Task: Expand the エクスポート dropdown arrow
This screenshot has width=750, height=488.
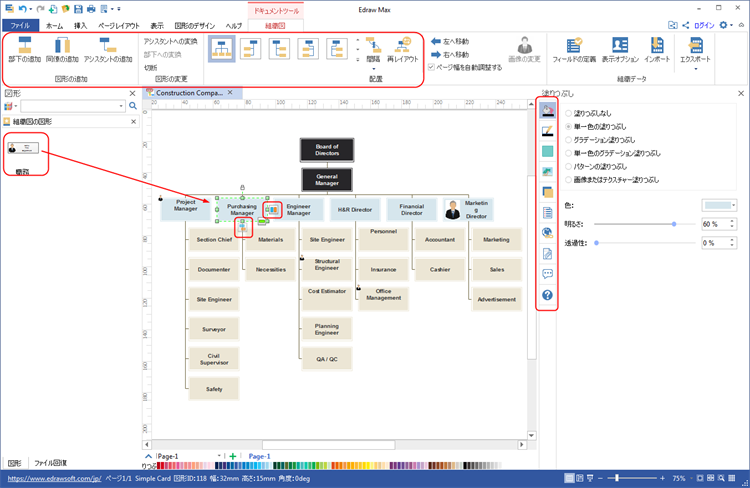Action: coord(695,69)
